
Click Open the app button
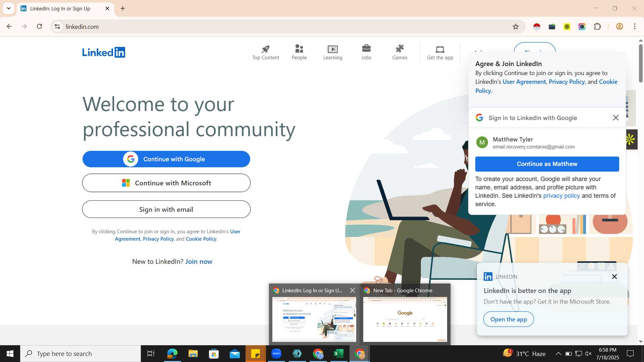point(508,319)
